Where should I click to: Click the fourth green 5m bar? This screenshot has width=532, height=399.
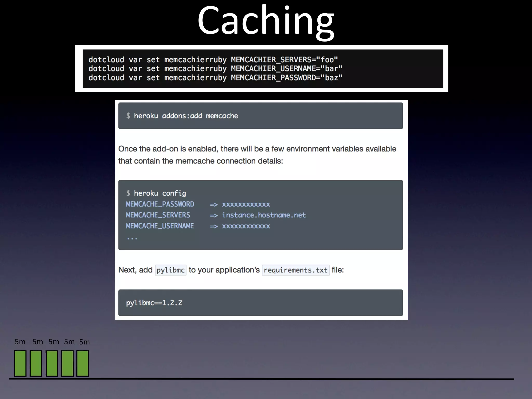tap(67, 363)
